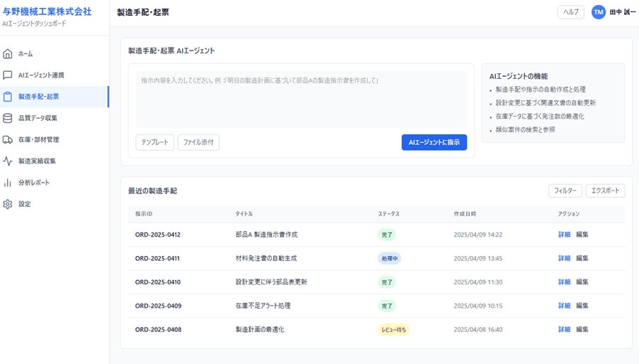Open the フィルター button
The width and height of the screenshot is (639, 364).
[x=565, y=191]
